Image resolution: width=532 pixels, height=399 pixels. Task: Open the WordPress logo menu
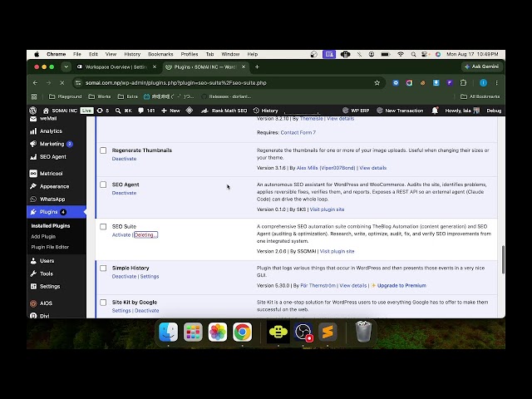tap(33, 111)
